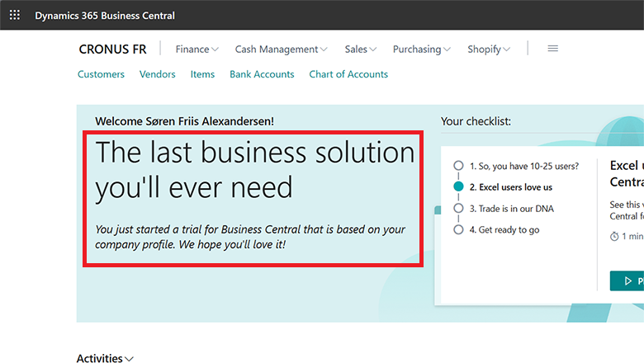The image size is (644, 363).
Task: Click the clock duration icon
Action: (x=614, y=236)
